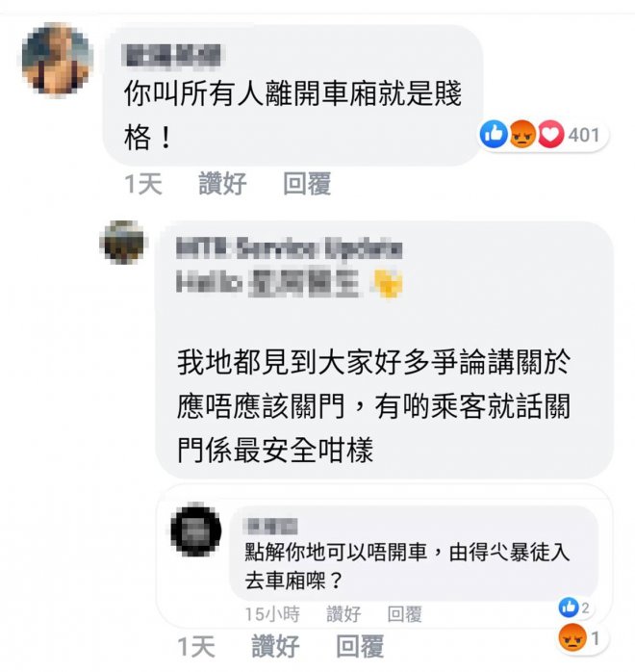Click the bottom 回覆 under the MTR reply

[x=360, y=646]
